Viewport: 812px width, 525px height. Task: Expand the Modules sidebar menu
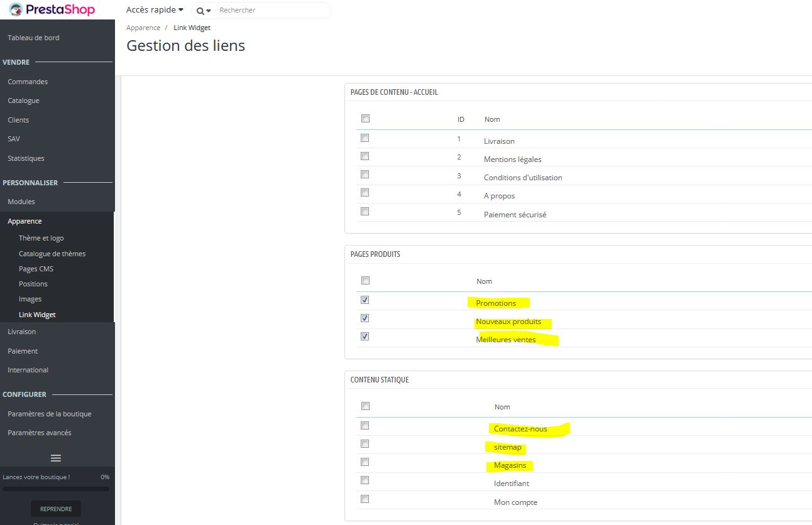pos(21,202)
